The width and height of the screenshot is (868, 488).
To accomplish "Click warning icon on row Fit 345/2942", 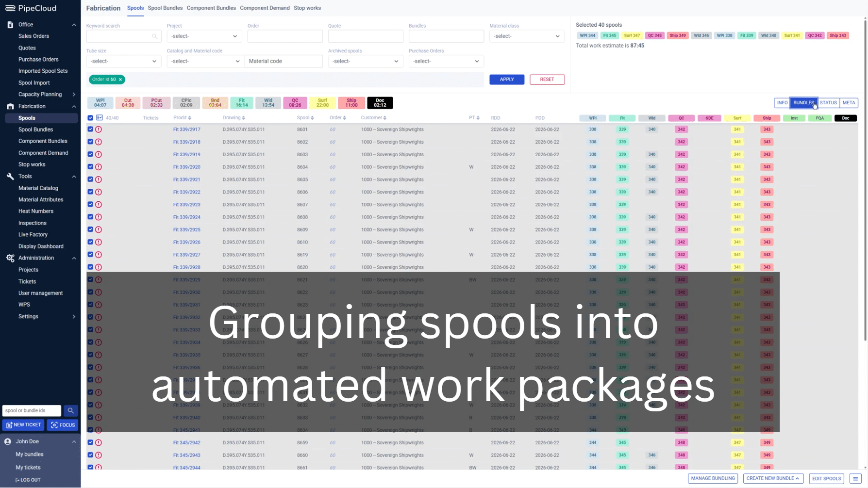I will pyautogui.click(x=99, y=442).
